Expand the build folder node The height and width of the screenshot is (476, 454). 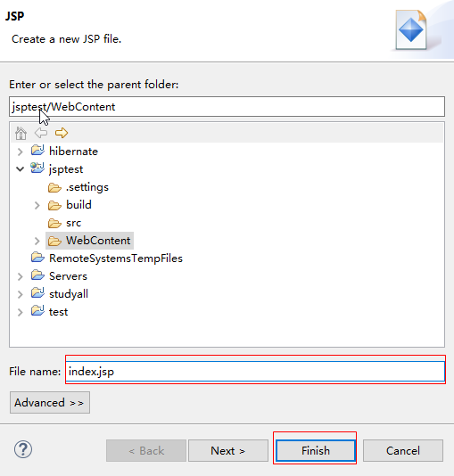tap(37, 206)
